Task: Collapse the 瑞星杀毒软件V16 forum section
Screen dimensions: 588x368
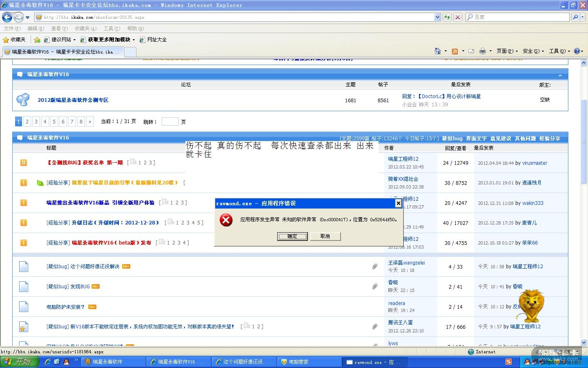Action: 560,75
